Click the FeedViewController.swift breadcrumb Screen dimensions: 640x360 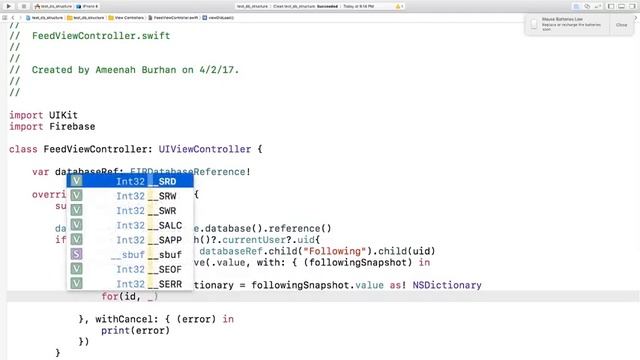(x=173, y=18)
